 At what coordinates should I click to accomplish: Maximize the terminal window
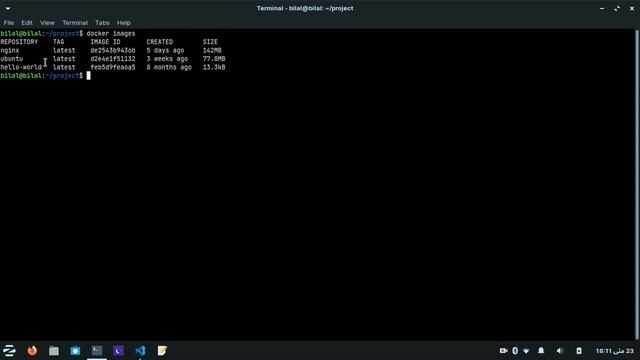tap(617, 8)
